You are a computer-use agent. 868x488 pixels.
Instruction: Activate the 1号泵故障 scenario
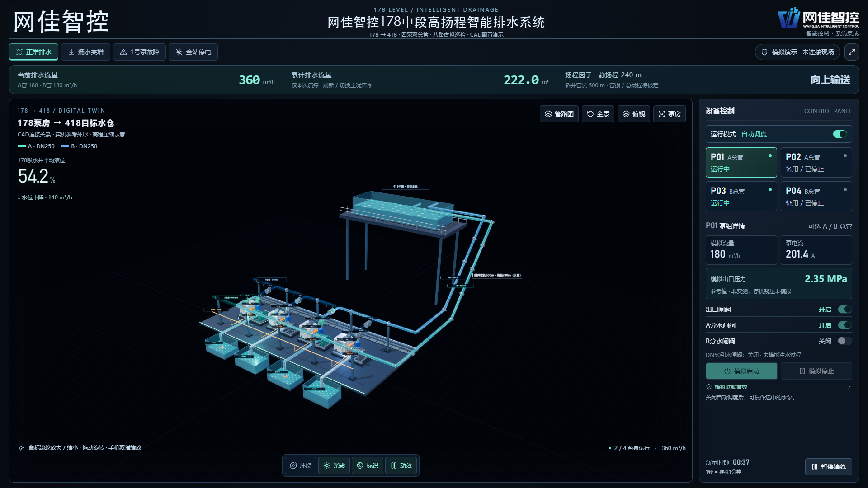point(139,52)
